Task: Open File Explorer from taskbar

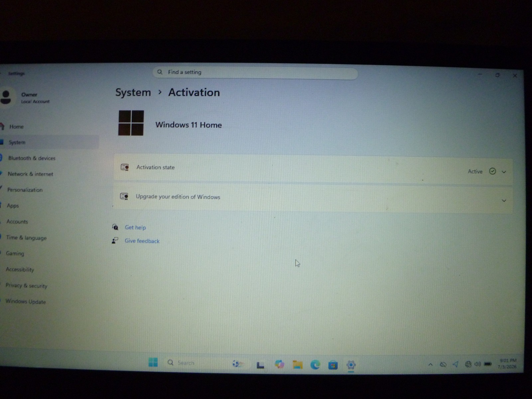Action: pyautogui.click(x=297, y=365)
